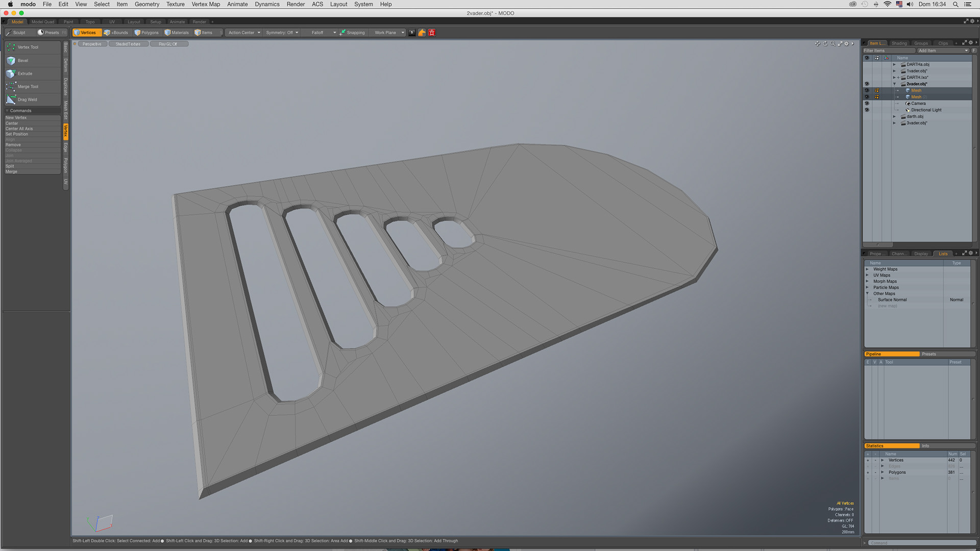Viewport: 980px width, 551px height.
Task: Open Item List panel gear settings
Action: [971, 43]
